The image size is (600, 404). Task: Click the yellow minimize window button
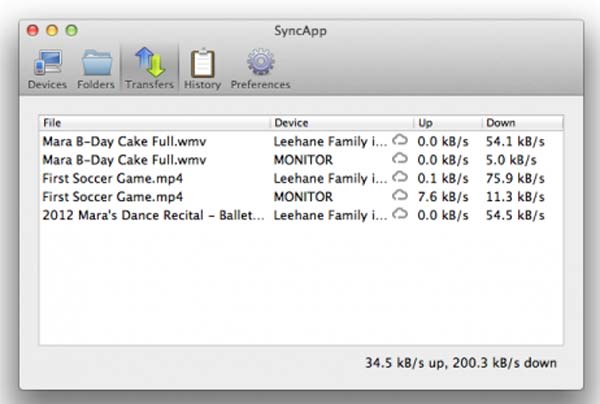[52, 31]
